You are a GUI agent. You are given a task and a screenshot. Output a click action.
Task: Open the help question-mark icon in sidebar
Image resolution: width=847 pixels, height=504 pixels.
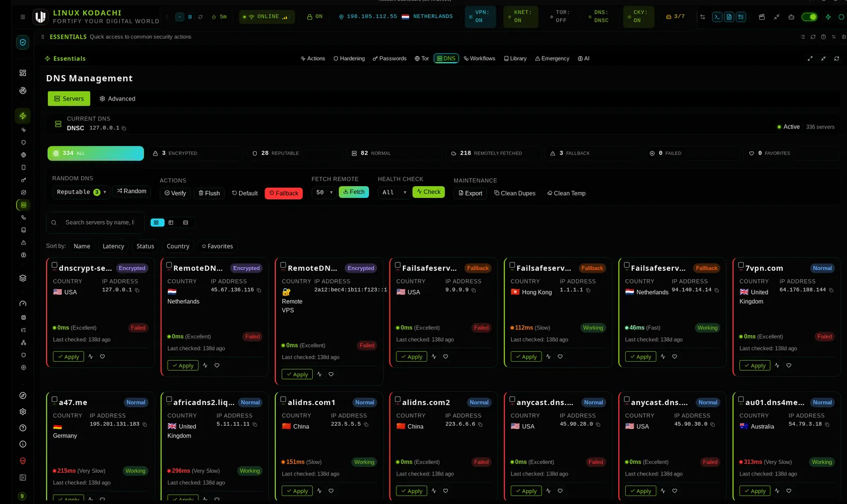coord(23,428)
